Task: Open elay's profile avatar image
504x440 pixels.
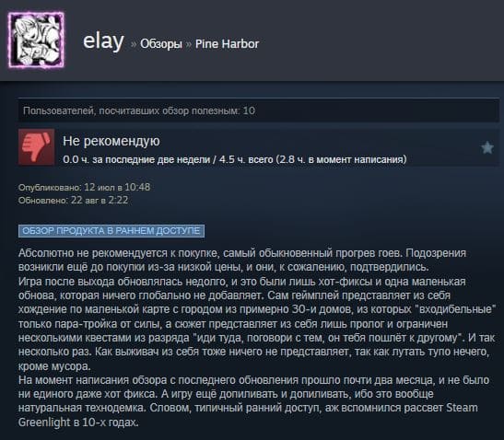Action: click(36, 40)
